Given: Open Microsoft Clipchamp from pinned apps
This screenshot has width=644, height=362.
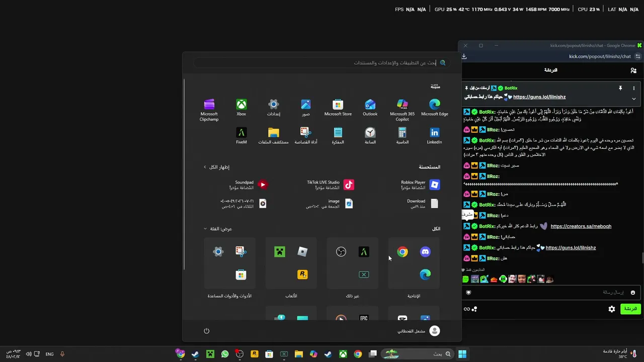Looking at the screenshot, I should pos(209,110).
